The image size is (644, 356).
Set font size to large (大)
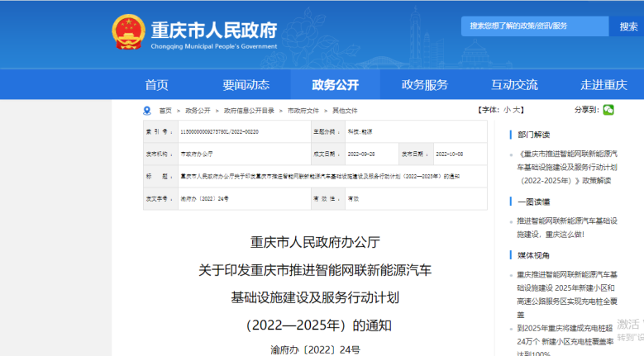[x=518, y=110]
